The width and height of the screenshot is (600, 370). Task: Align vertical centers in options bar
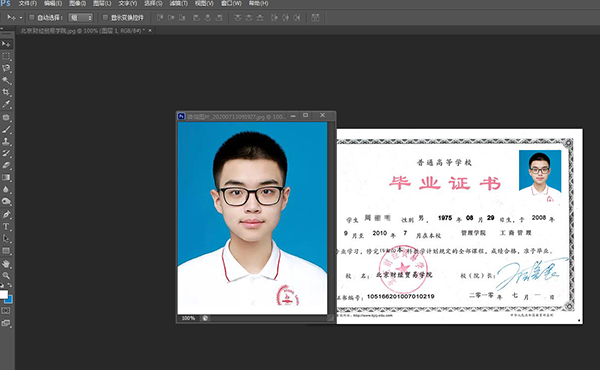coord(171,18)
